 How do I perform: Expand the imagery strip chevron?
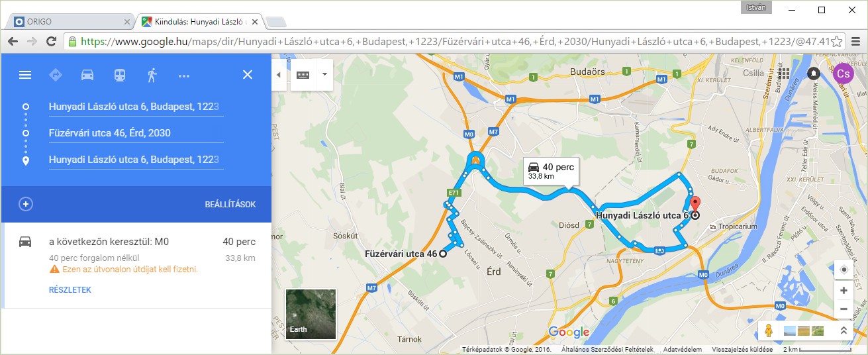click(843, 330)
